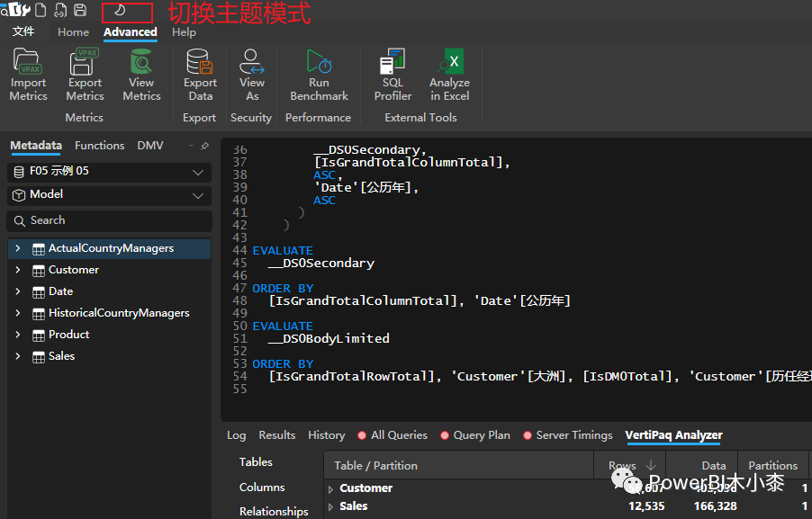Expand the Customer table node

(18, 270)
